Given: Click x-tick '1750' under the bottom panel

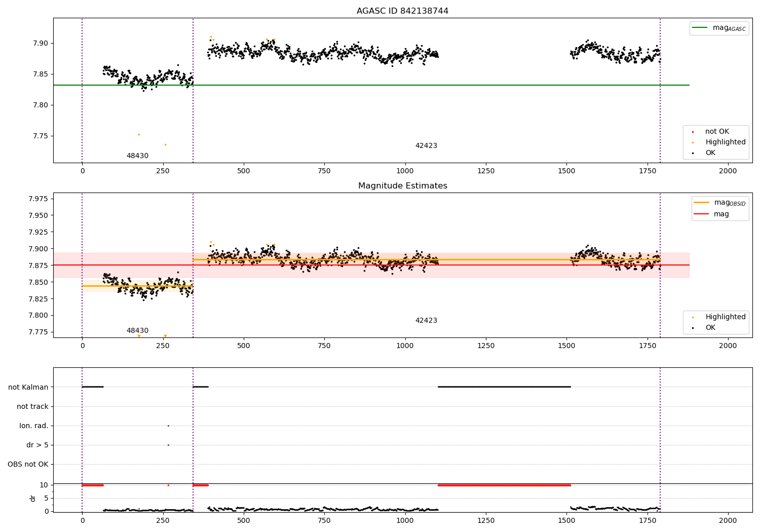Looking at the screenshot, I should [x=647, y=520].
